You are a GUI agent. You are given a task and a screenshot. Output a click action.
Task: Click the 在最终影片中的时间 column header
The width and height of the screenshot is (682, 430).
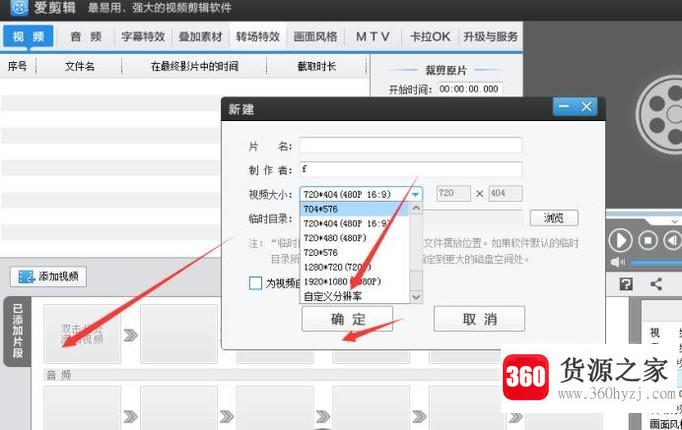pyautogui.click(x=194, y=66)
